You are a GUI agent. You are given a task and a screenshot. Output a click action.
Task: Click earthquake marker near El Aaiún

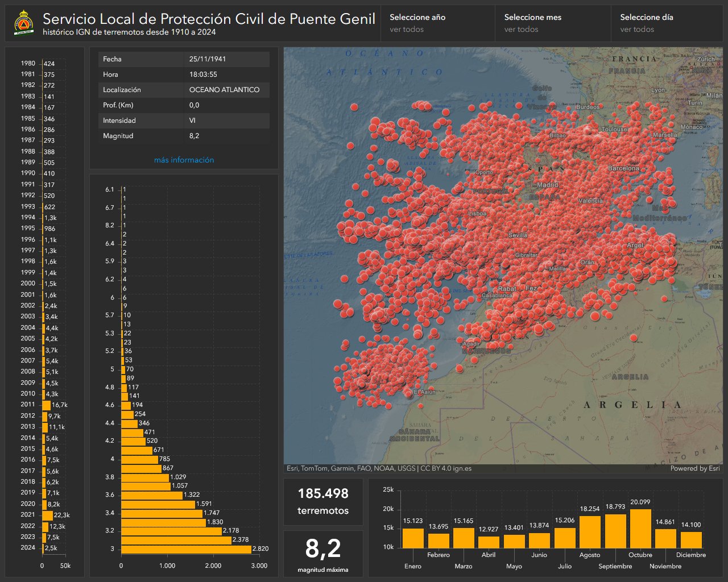pos(408,393)
